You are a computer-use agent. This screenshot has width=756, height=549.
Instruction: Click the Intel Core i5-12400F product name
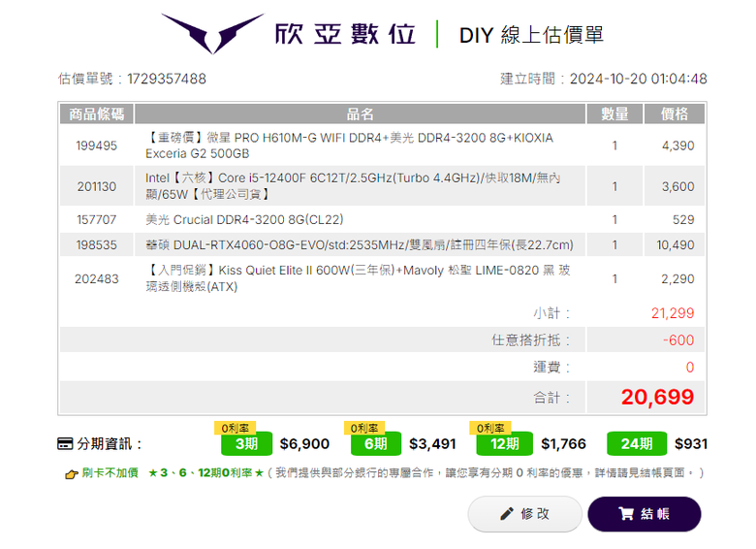point(353,186)
